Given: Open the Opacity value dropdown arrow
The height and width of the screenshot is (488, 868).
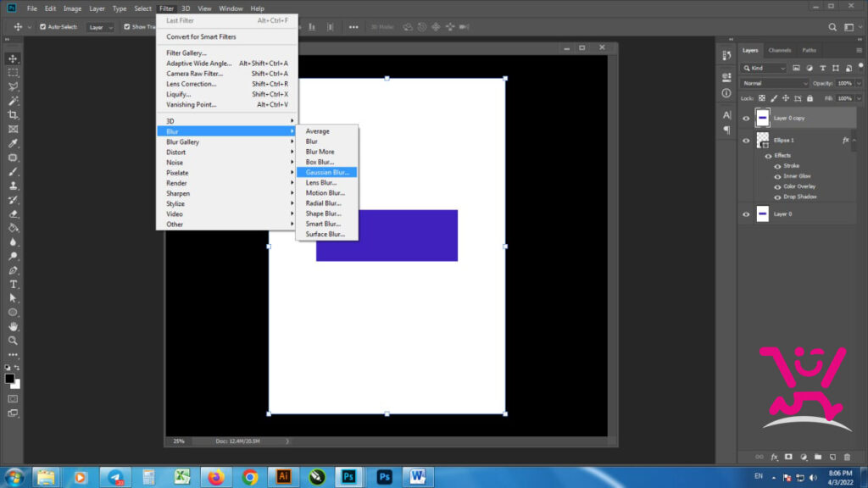Looking at the screenshot, I should coord(859,84).
